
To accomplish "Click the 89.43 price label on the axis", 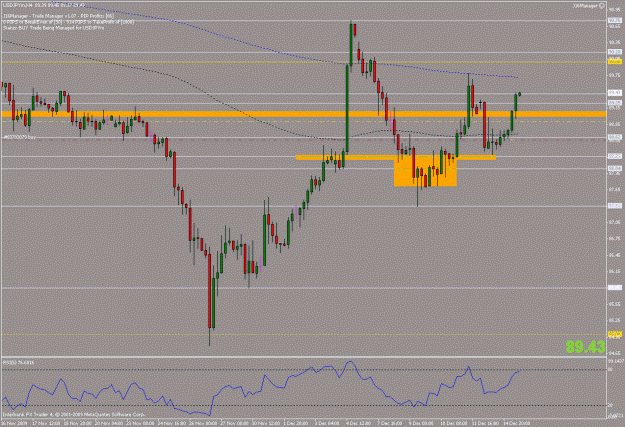I will 615,92.
